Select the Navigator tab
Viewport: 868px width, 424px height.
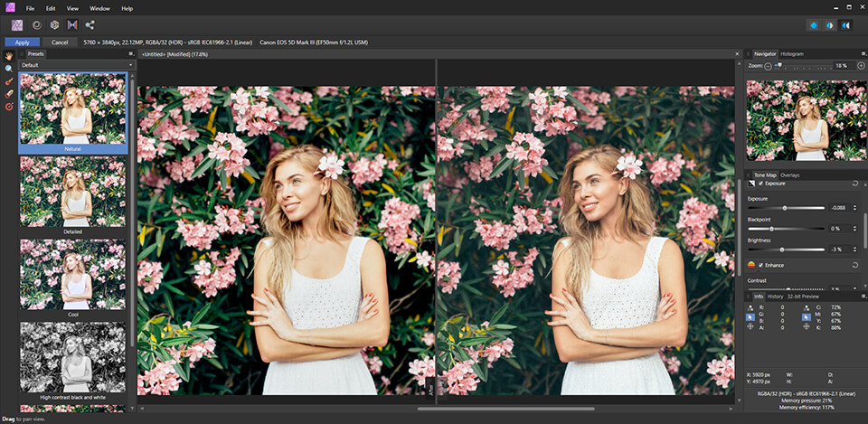pos(765,53)
